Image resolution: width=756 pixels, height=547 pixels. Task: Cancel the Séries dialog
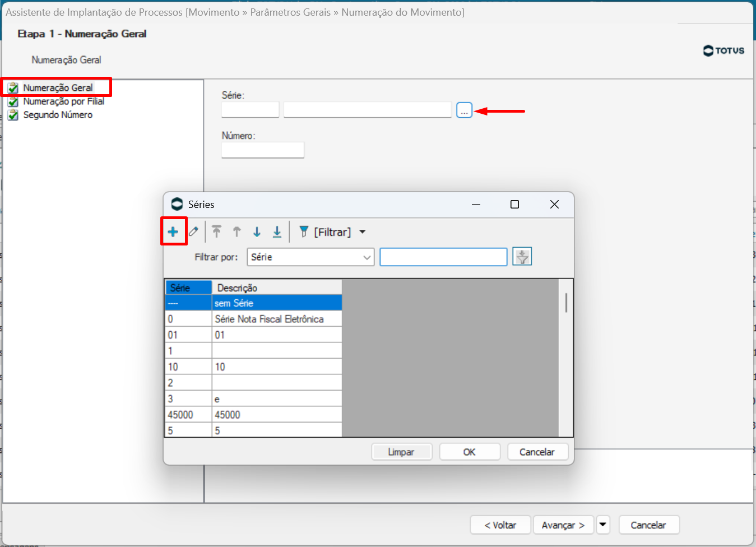[537, 452]
